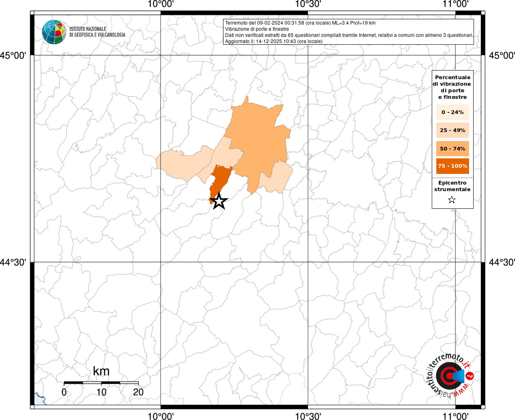Click the 'Terremoto del 09-02-2024' header line
The width and height of the screenshot is (515, 420).
coord(300,23)
